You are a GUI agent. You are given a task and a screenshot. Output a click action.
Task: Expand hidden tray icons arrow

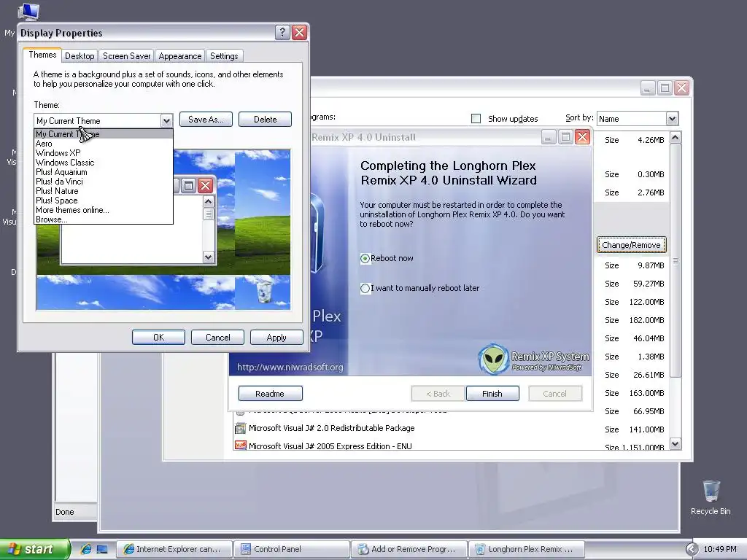click(x=692, y=549)
